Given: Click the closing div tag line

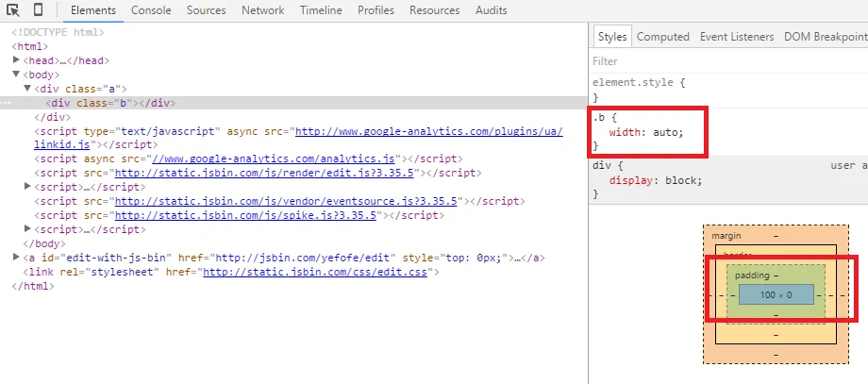Looking at the screenshot, I should pyautogui.click(x=52, y=117).
